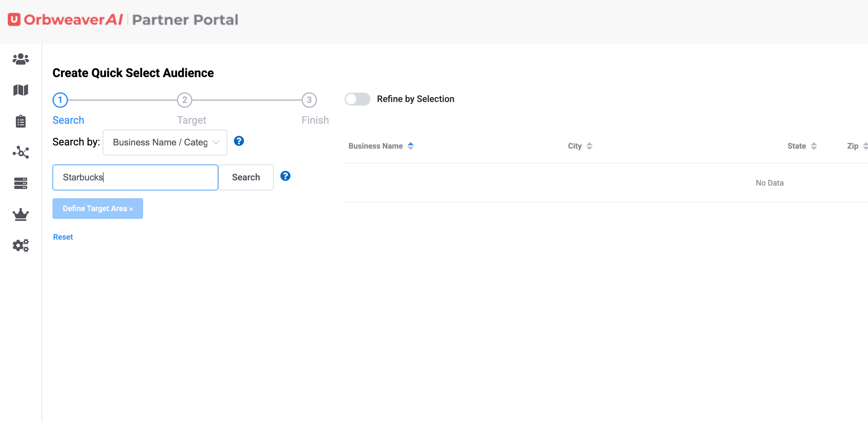Click the map icon in sidebar
Viewport: 868px width, 421px height.
20,90
